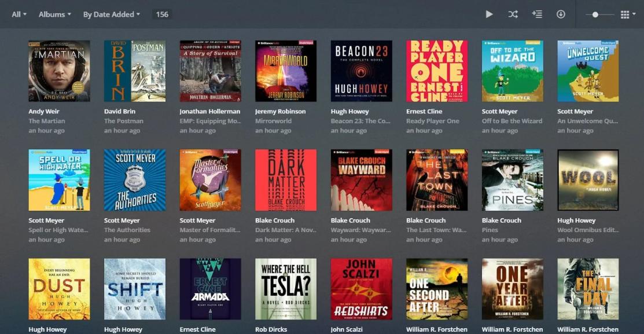Open the Pines album cover
This screenshot has height=334, width=644.
click(513, 180)
